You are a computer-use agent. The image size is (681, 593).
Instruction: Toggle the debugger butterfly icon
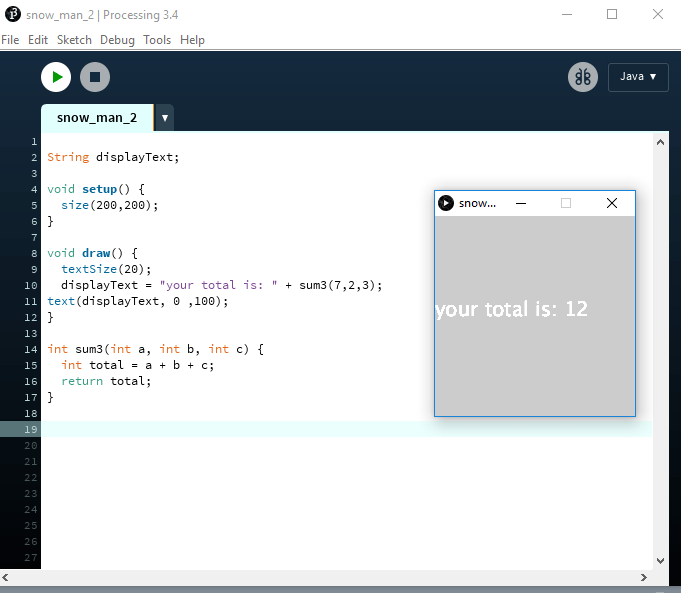point(583,77)
